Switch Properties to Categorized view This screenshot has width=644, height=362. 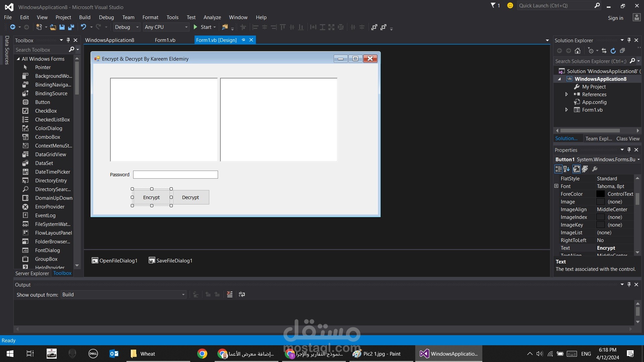point(558,169)
